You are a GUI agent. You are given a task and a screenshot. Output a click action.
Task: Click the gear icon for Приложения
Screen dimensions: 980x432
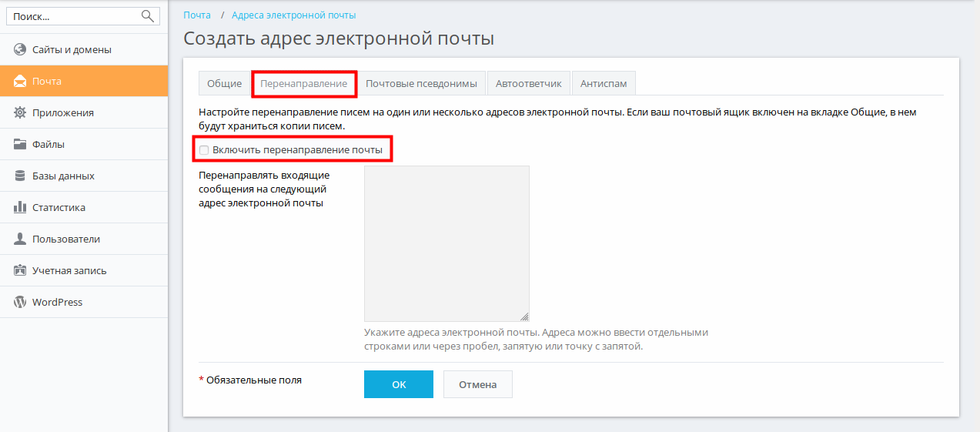pos(20,112)
